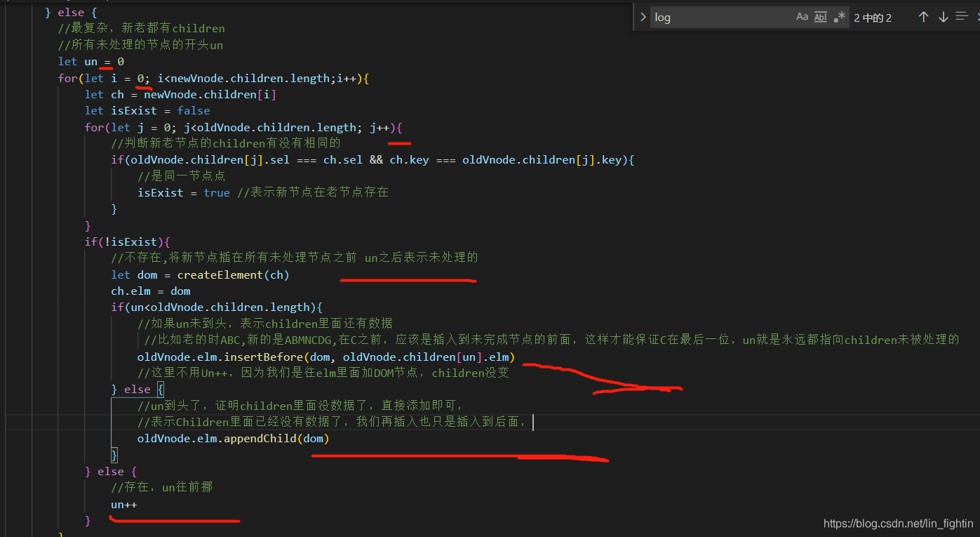Place cursor on 'let ch = newVnode.children[i]'
The image size is (980, 537).
click(x=180, y=94)
